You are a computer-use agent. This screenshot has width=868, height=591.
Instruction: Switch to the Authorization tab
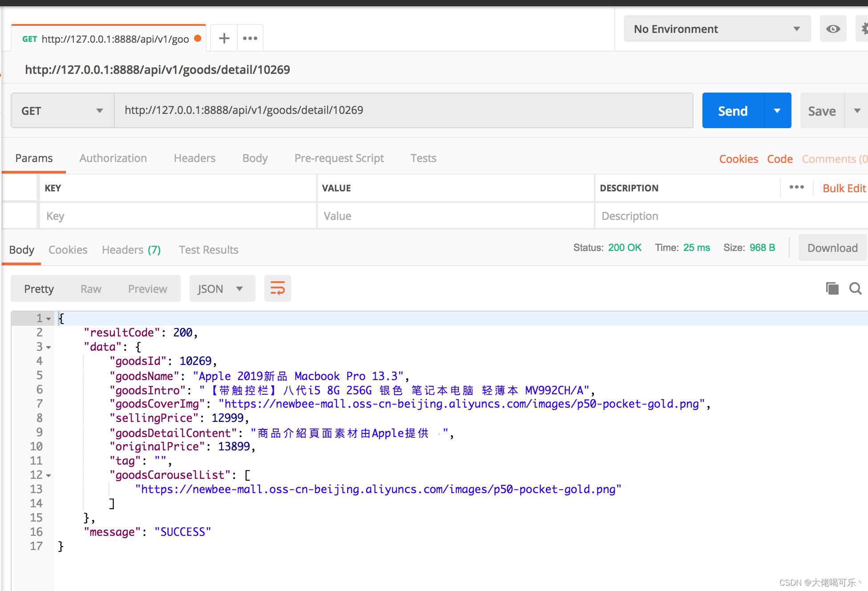point(113,158)
